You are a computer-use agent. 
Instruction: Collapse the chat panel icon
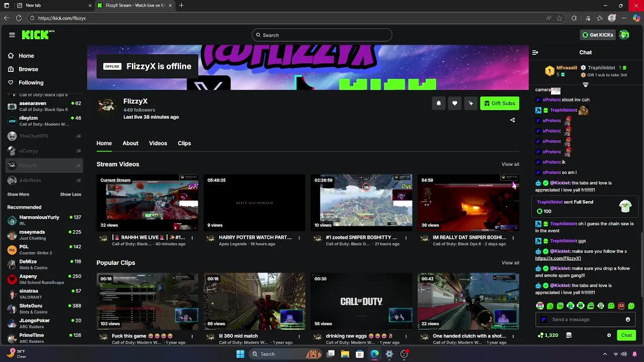[x=535, y=52]
